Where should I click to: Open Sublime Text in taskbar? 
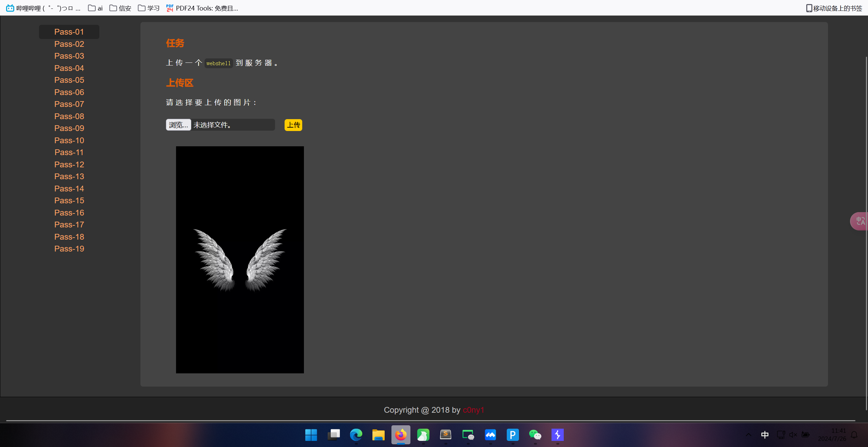coord(445,435)
